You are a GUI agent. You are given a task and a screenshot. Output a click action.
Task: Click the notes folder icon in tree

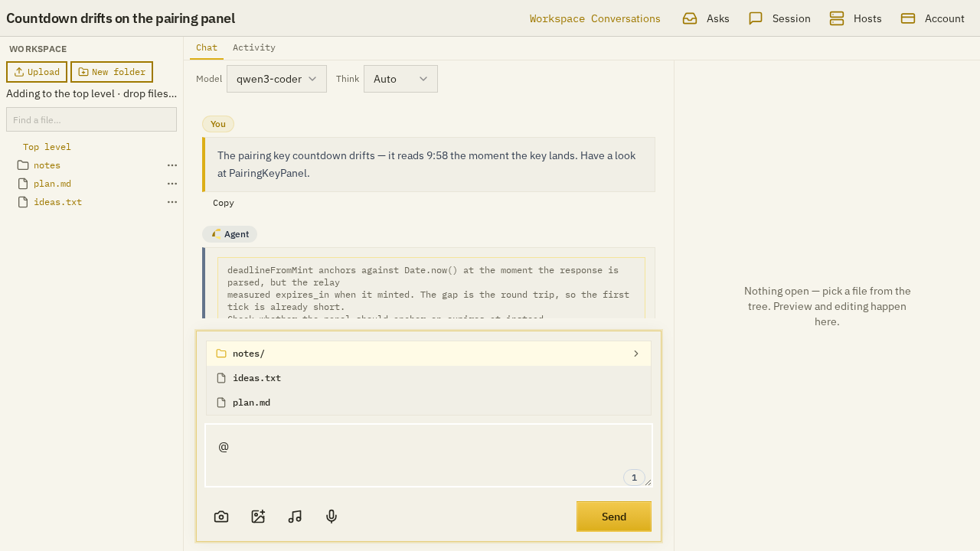pos(23,165)
